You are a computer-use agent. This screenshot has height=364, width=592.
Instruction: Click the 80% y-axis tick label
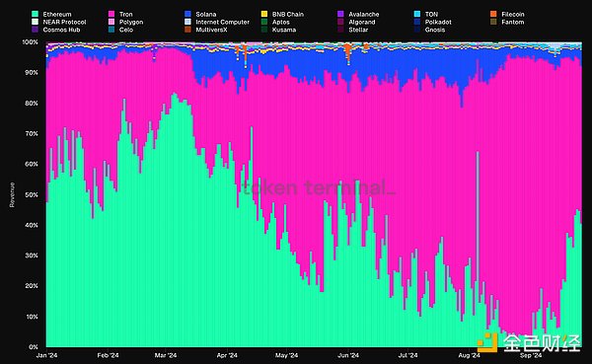tap(32, 103)
